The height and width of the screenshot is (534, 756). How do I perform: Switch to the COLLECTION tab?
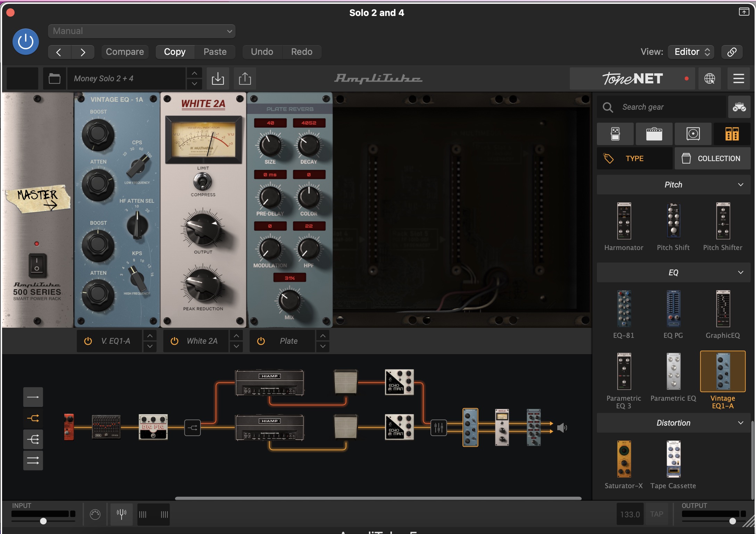tap(712, 159)
